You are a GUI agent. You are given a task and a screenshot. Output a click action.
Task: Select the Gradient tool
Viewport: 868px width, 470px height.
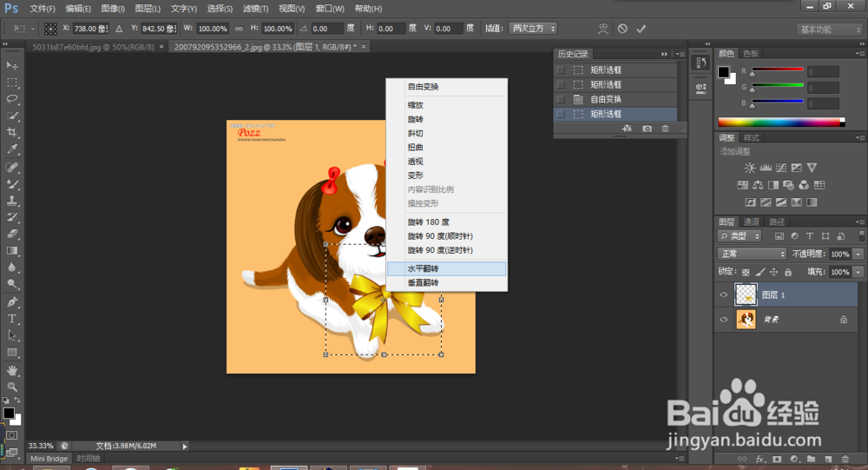pos(11,250)
